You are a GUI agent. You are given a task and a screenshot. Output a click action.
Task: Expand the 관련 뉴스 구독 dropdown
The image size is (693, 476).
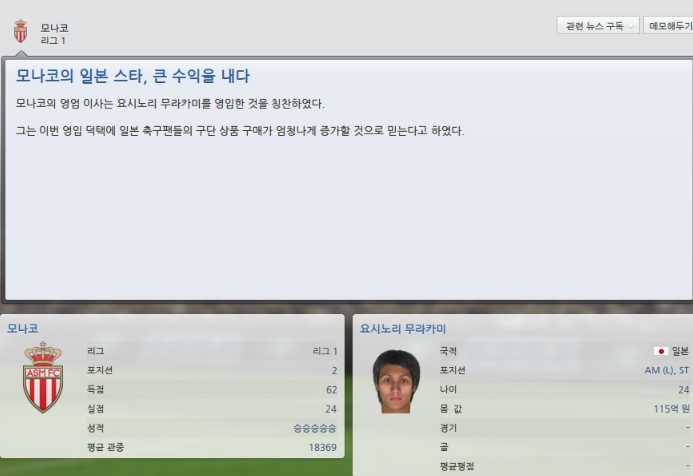pyautogui.click(x=598, y=26)
